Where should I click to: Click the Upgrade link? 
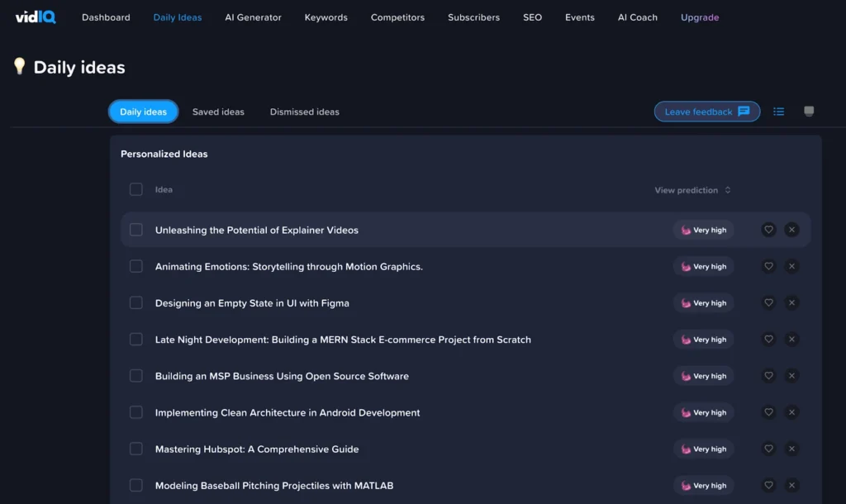[x=699, y=17]
